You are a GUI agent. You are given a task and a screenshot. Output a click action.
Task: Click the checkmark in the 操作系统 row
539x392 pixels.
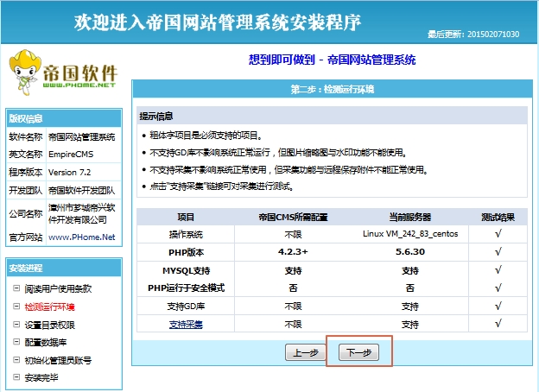tap(498, 234)
